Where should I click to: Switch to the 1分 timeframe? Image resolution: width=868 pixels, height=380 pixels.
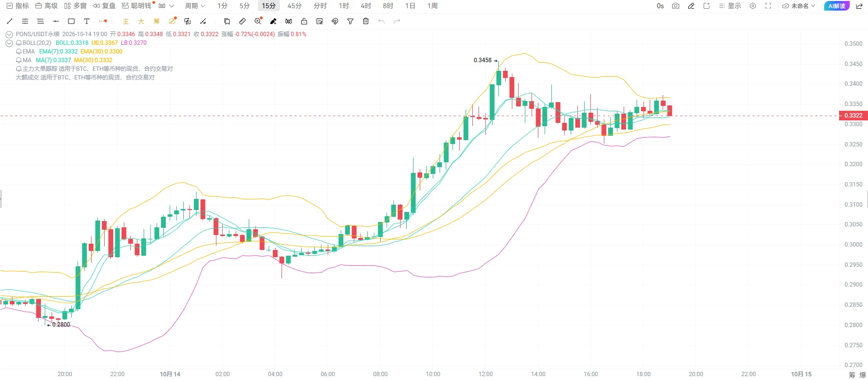point(222,6)
